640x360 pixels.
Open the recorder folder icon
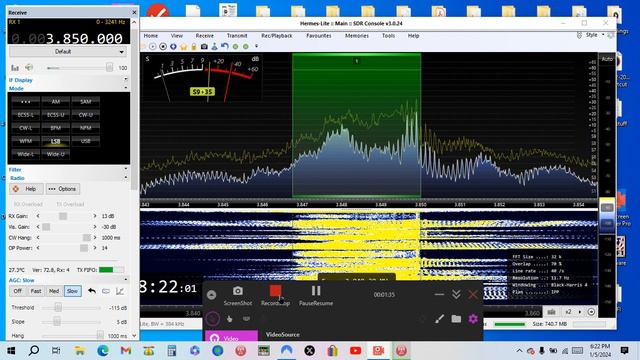tap(456, 319)
